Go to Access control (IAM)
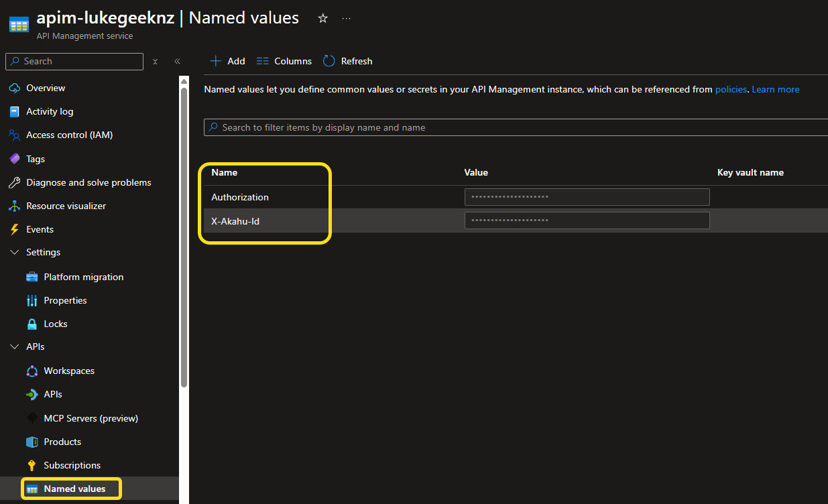 click(69, 135)
